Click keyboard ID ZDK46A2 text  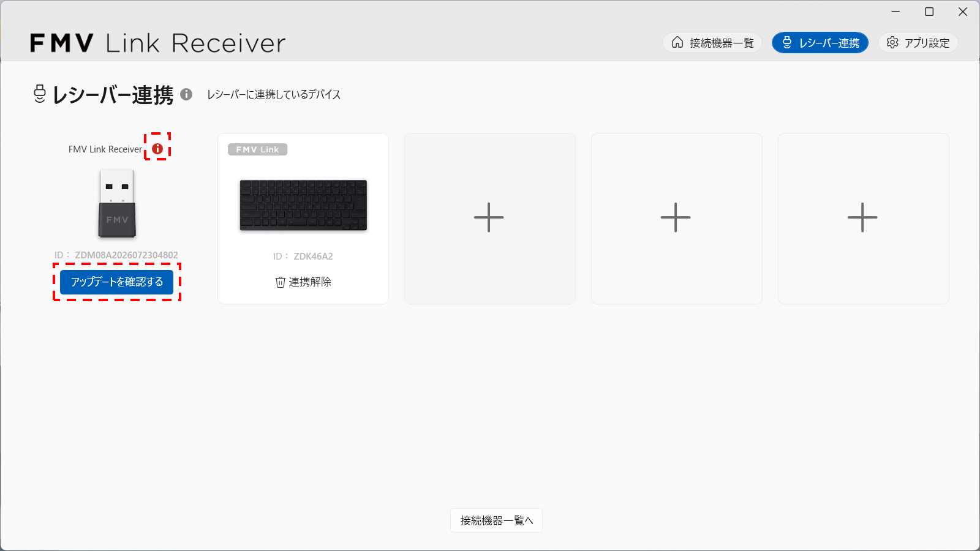[303, 256]
